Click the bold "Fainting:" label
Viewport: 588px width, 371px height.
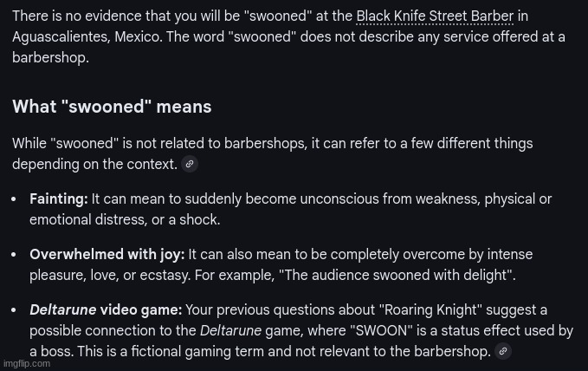coord(58,199)
